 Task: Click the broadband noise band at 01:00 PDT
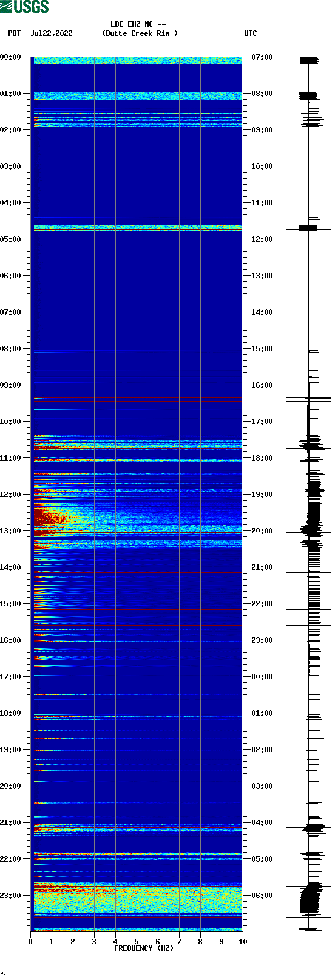[138, 95]
